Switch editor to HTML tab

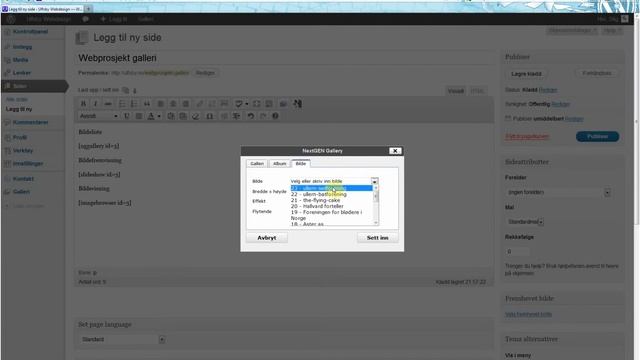point(477,91)
